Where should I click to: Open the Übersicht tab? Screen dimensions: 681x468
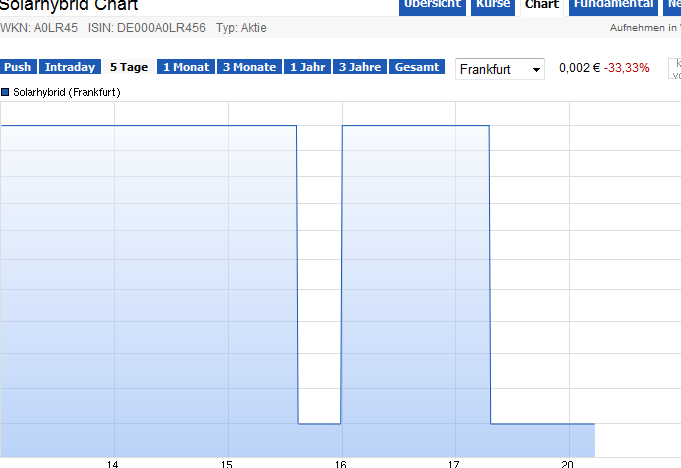pos(432,5)
